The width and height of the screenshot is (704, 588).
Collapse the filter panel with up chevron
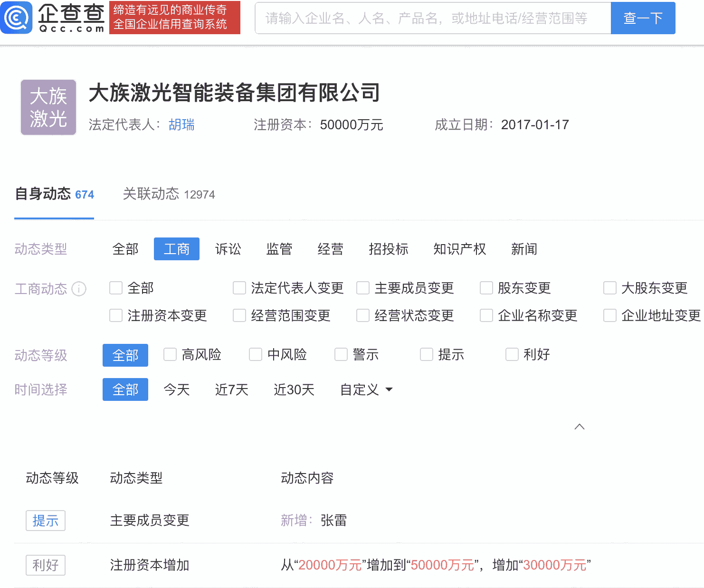(x=579, y=427)
